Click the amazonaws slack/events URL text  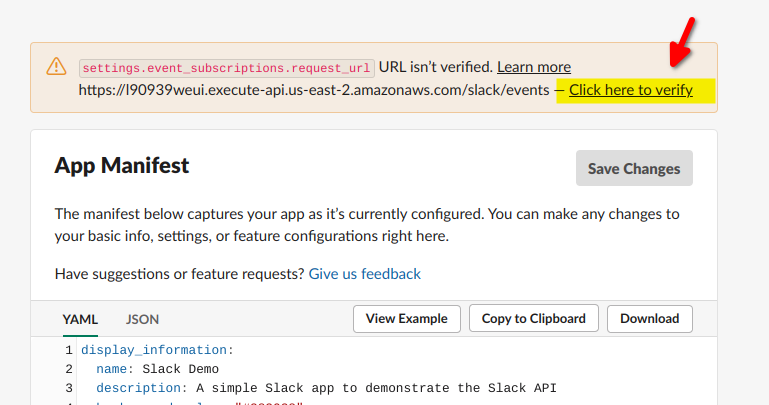(x=314, y=90)
